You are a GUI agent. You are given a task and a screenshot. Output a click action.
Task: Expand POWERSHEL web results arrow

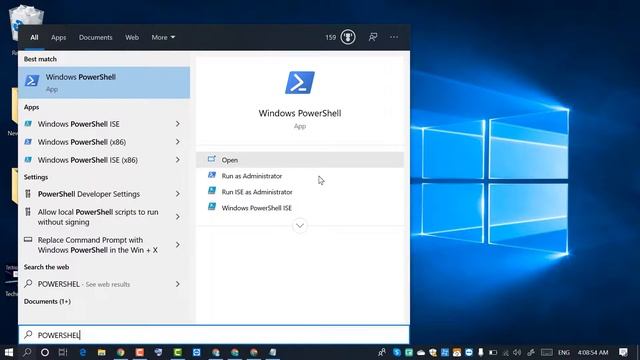click(178, 284)
